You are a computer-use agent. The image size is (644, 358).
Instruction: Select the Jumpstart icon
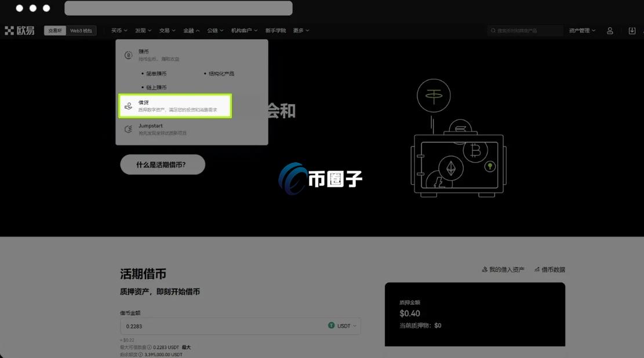(128, 129)
